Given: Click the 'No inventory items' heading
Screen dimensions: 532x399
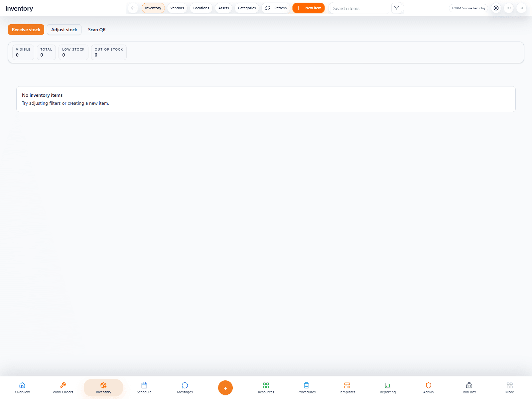Looking at the screenshot, I should click(42, 95).
